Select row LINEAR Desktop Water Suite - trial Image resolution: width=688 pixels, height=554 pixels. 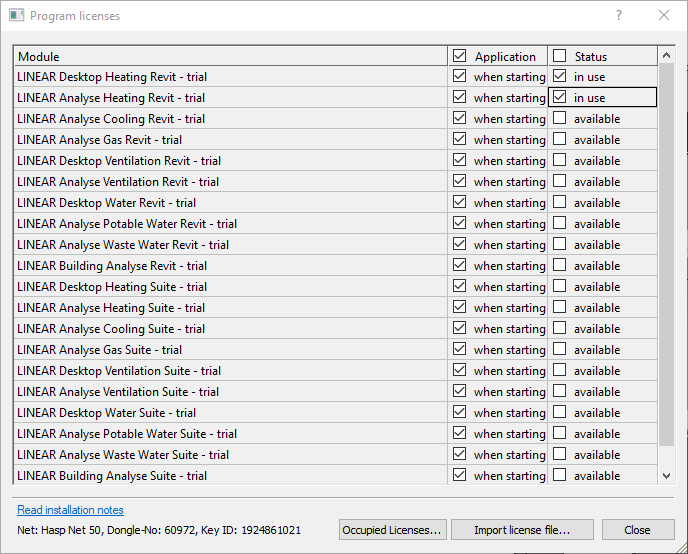click(x=336, y=413)
